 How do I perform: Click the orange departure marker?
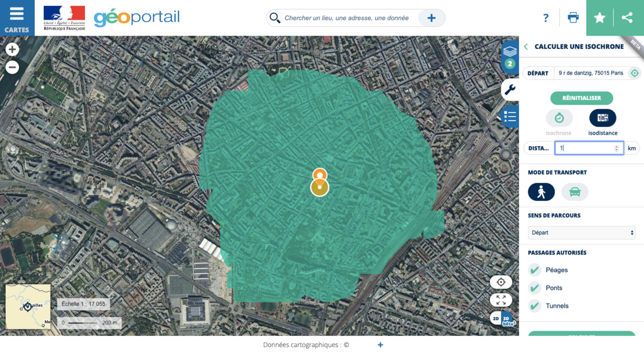point(320,175)
